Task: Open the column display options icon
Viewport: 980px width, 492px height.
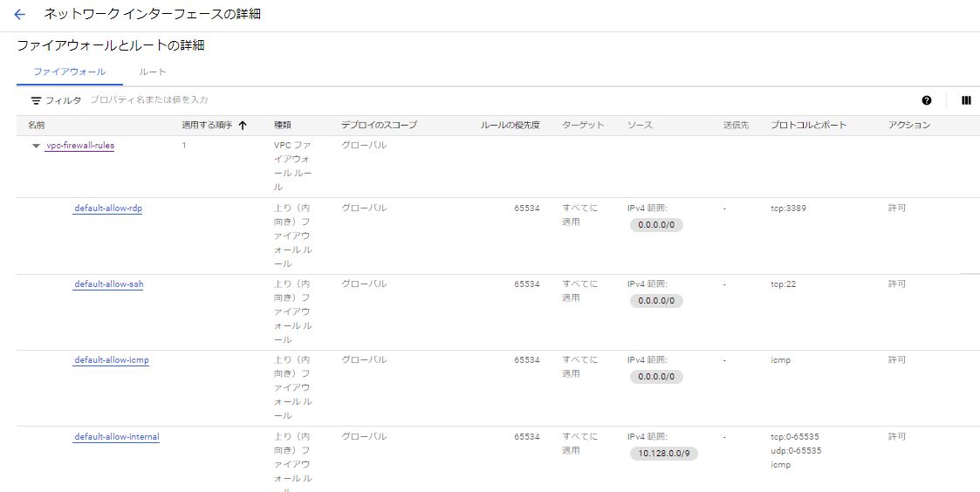Action: pos(966,100)
